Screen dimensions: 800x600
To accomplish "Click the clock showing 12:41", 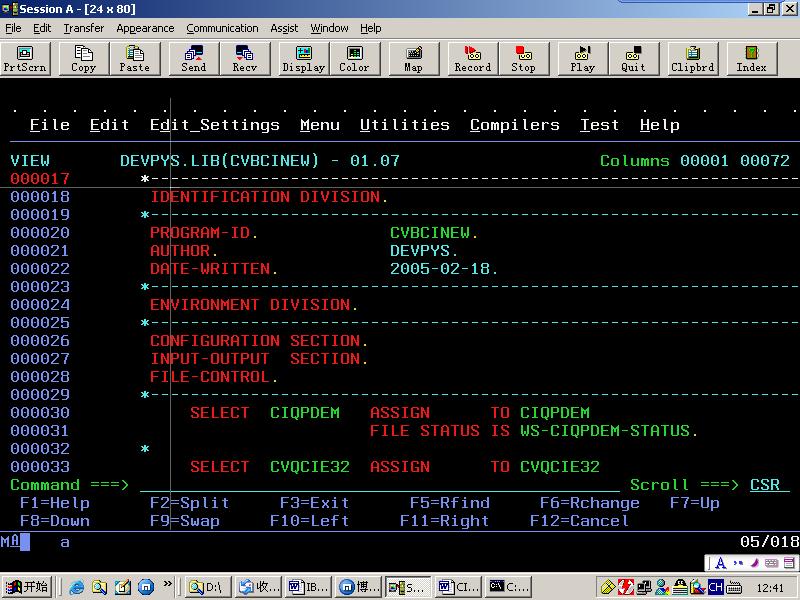I will (770, 588).
